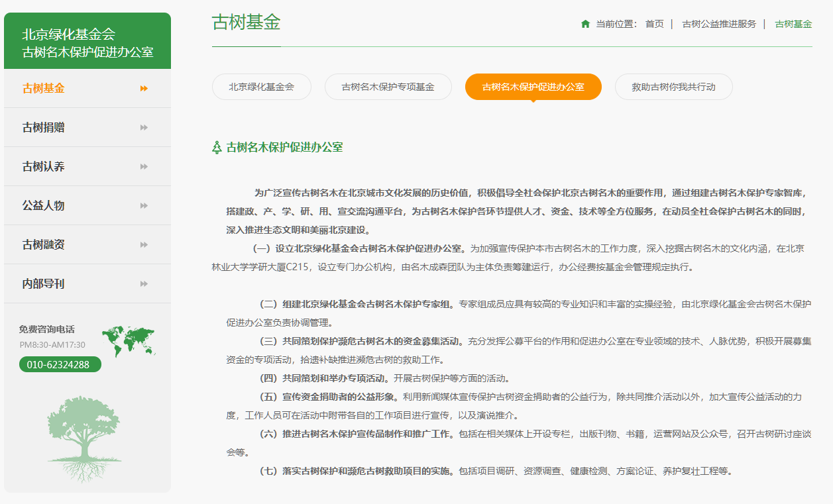Click the orange arrow icon next to 古树基金
This screenshot has height=504, width=833.
144,89
